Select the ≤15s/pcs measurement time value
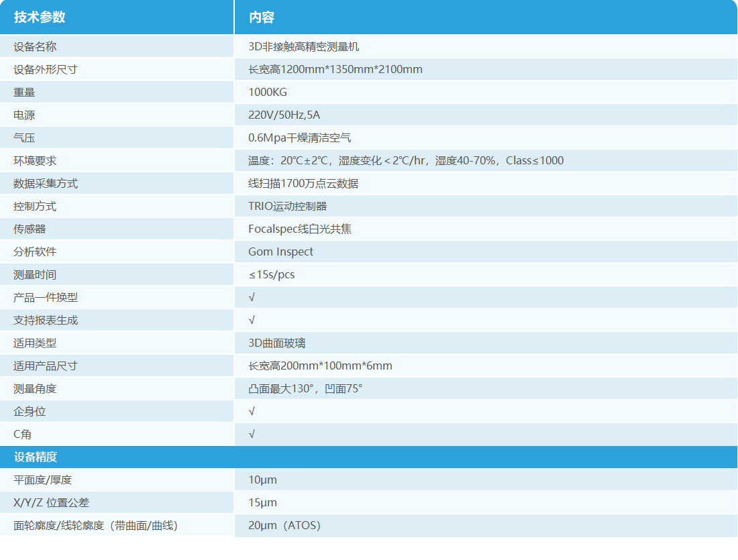 (x=272, y=275)
